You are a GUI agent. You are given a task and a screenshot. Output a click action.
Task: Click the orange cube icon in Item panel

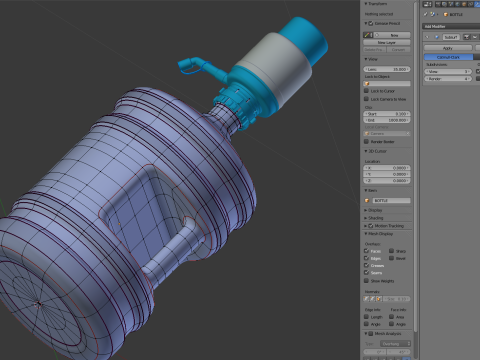click(367, 200)
